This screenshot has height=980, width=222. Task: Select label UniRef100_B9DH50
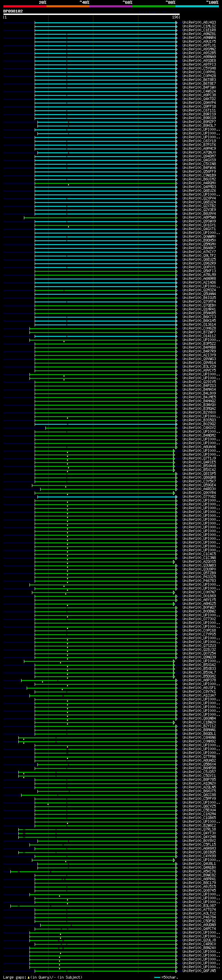(x=199, y=241)
